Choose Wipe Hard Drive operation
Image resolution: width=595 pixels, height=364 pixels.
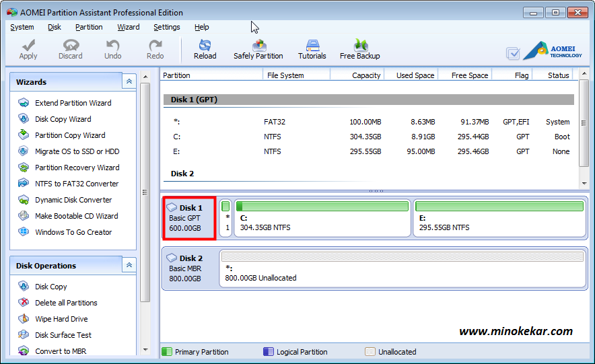coord(61,319)
